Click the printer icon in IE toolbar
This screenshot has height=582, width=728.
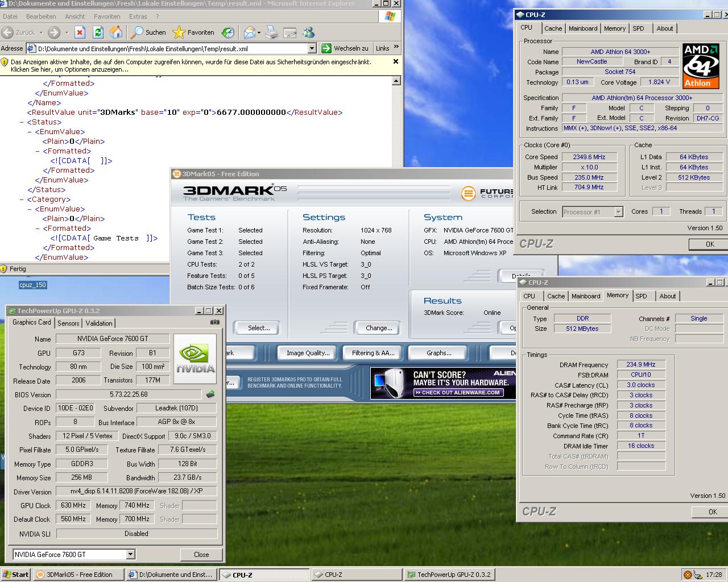coord(272,32)
